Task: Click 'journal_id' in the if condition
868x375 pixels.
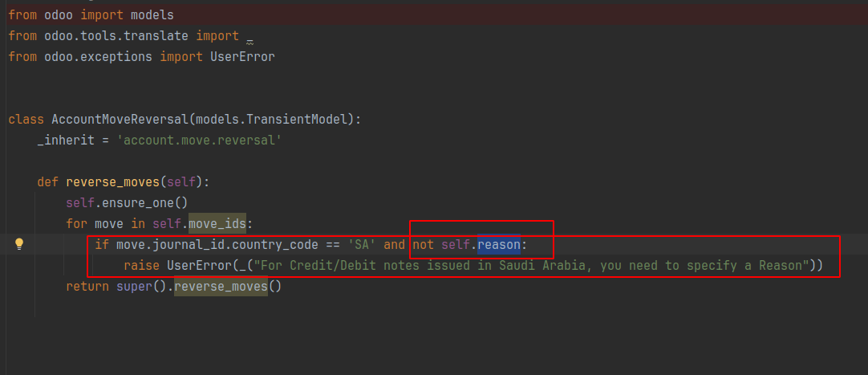Action: (x=189, y=244)
